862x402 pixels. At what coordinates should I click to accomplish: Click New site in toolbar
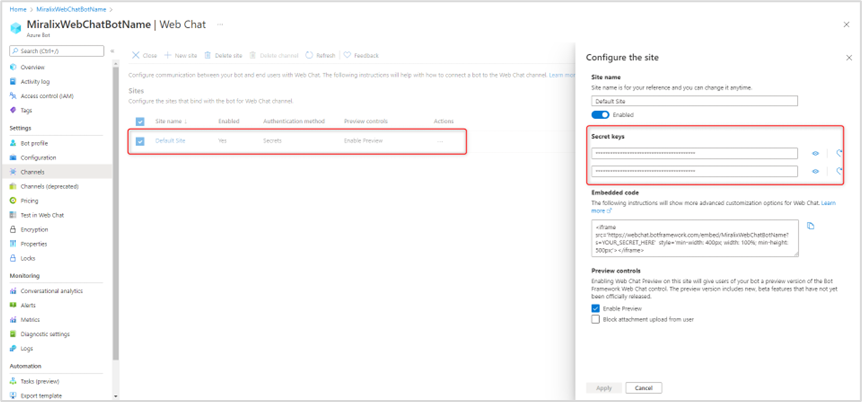click(181, 56)
